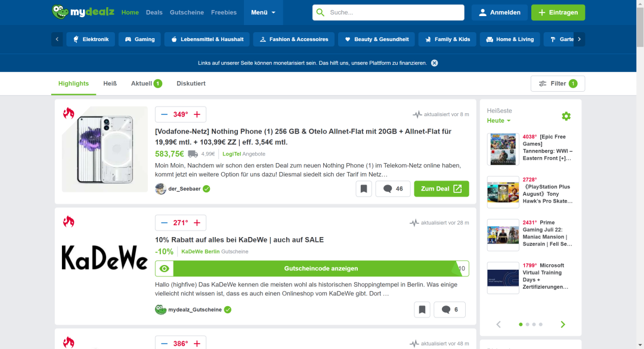The width and height of the screenshot is (644, 349).
Task: Vote hot plus on Nothing Phone deal
Action: click(197, 114)
